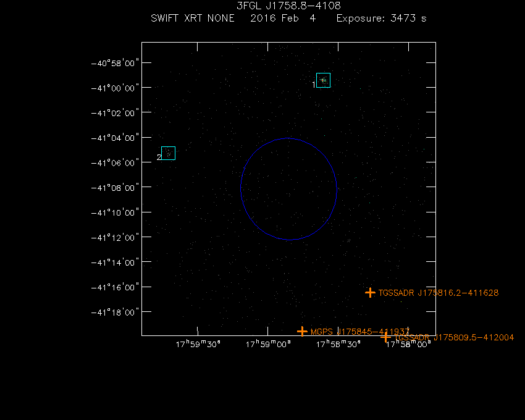Click the title 3FGL J1758.8-4108
Screen dimensions: 525x420
click(x=288, y=6)
